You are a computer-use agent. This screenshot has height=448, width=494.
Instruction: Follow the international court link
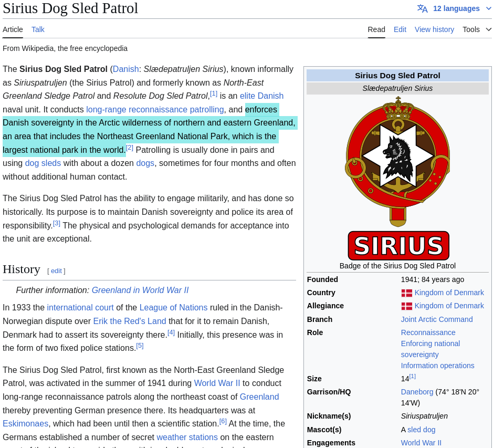tap(80, 307)
